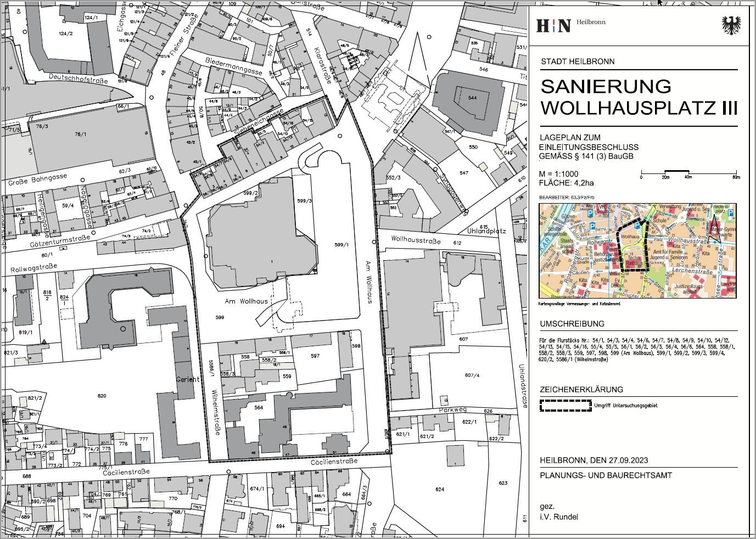Click the Deutschhofstraße street label
756x539 pixels.
pyautogui.click(x=78, y=79)
